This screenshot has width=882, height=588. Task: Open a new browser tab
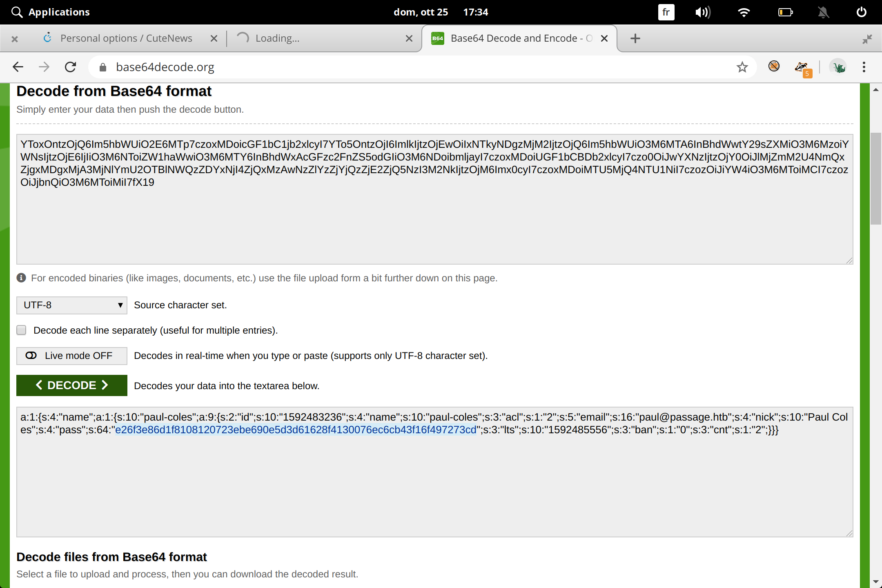(635, 38)
